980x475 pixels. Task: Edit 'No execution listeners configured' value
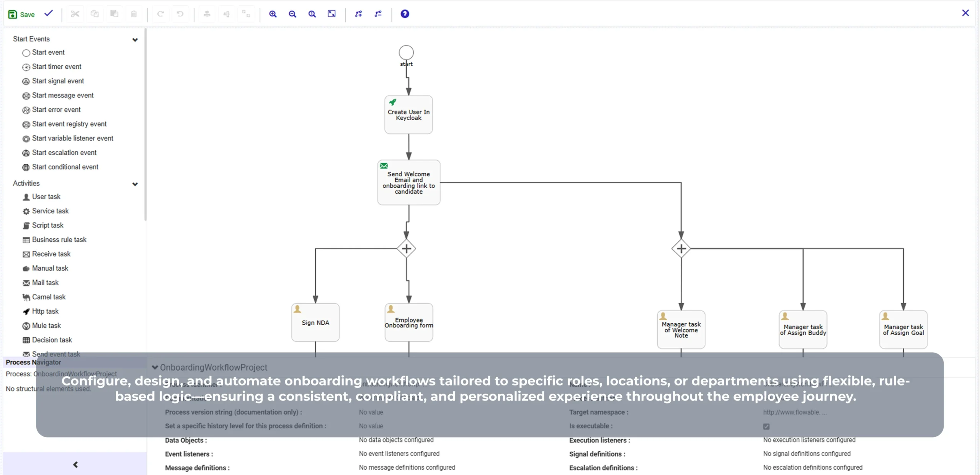pyautogui.click(x=809, y=440)
